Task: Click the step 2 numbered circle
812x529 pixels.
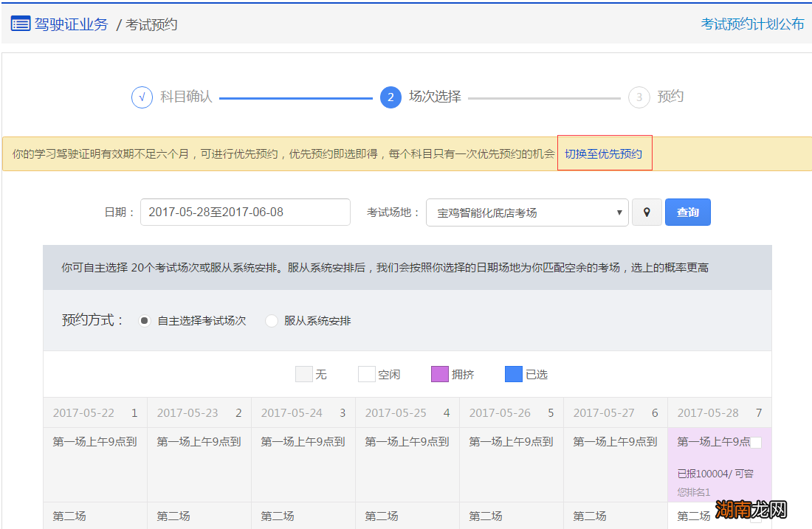Action: tap(390, 97)
